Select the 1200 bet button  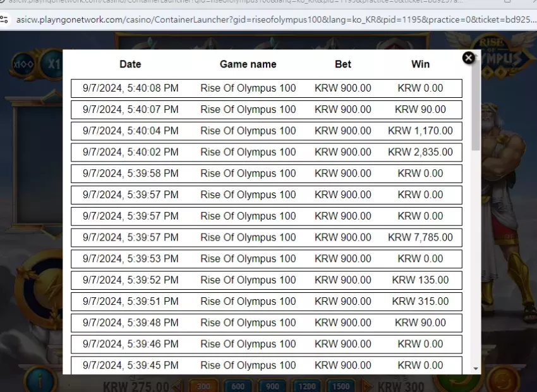[306, 386]
